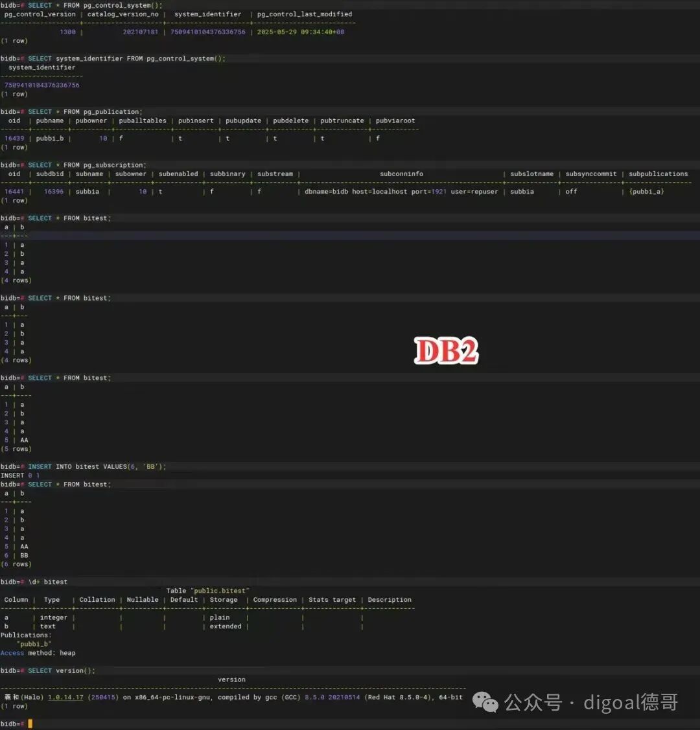Click the 'Access method: heap' line
The width and height of the screenshot is (700, 730).
pyautogui.click(x=38, y=653)
